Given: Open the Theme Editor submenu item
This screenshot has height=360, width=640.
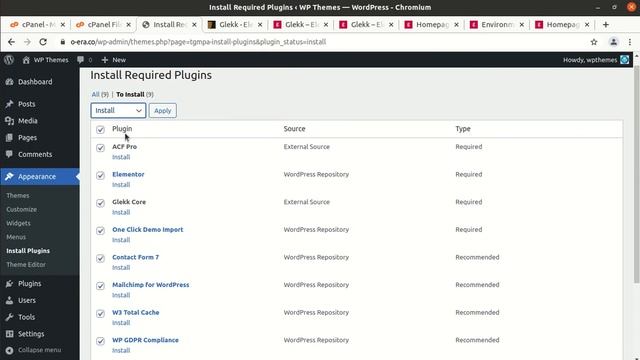Looking at the screenshot, I should (x=26, y=264).
